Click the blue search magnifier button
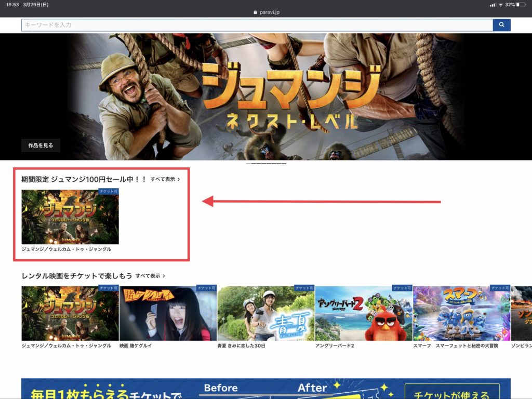This screenshot has height=399, width=532. (x=501, y=25)
